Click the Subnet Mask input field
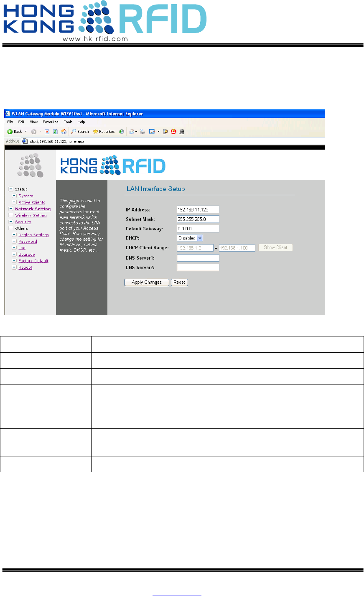Screen dimensions: 364x596 198,219
